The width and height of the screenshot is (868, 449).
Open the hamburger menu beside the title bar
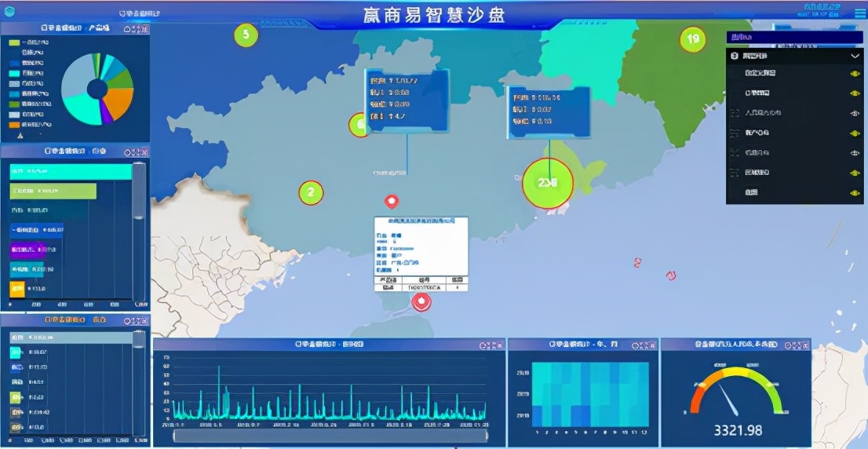[x=859, y=13]
